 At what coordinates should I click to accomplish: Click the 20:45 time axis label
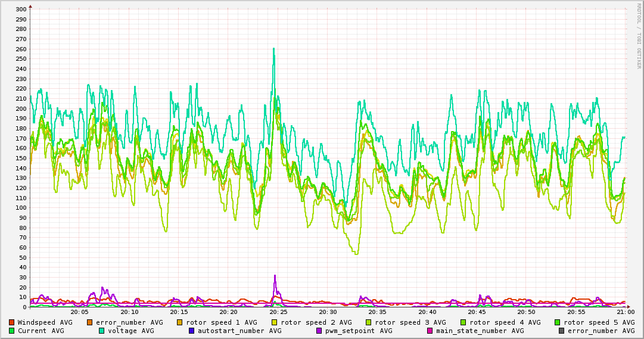[x=477, y=312]
